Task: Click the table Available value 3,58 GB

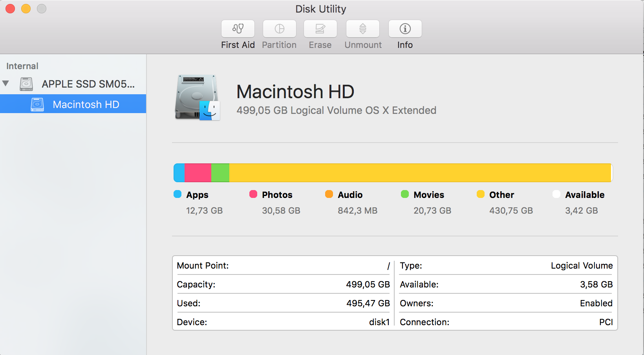Action: (596, 284)
